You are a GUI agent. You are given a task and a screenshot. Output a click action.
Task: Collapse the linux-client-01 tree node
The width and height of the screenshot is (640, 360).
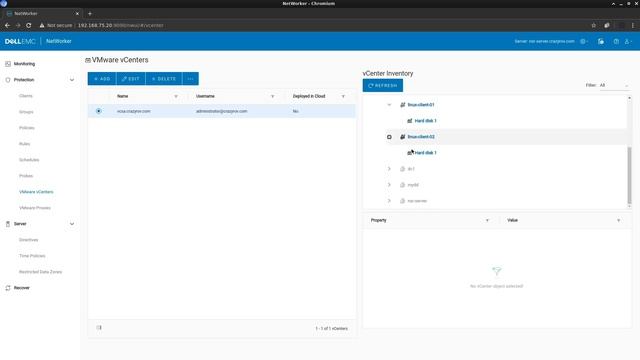click(x=389, y=105)
